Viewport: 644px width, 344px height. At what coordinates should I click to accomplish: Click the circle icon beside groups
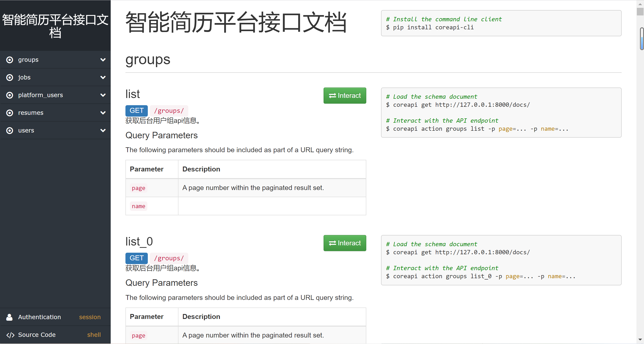pos(9,60)
